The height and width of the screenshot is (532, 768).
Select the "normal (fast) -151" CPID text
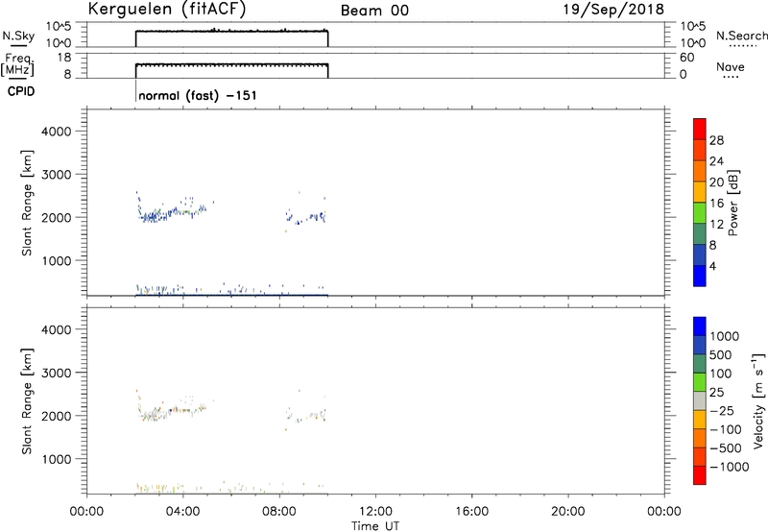(198, 95)
